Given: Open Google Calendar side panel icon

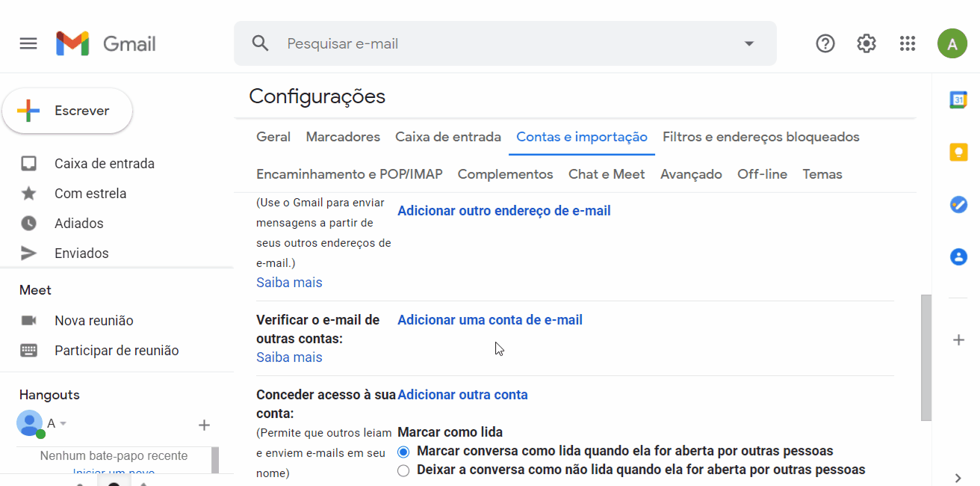Looking at the screenshot, I should pos(958,99).
